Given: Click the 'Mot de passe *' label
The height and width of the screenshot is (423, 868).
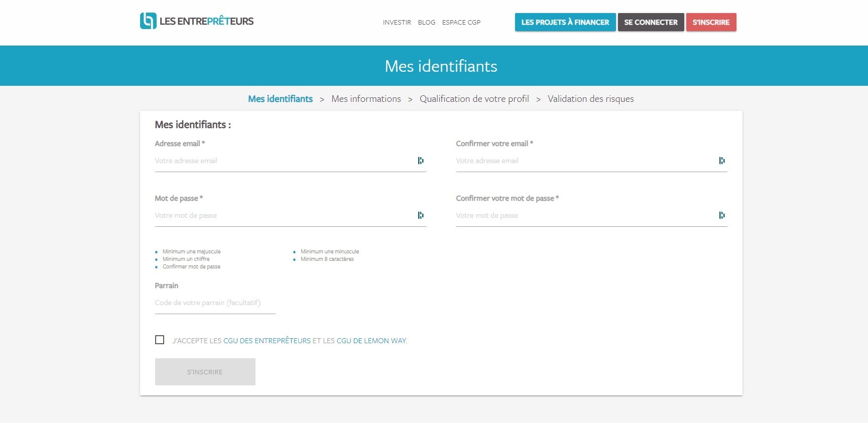Looking at the screenshot, I should coord(179,198).
